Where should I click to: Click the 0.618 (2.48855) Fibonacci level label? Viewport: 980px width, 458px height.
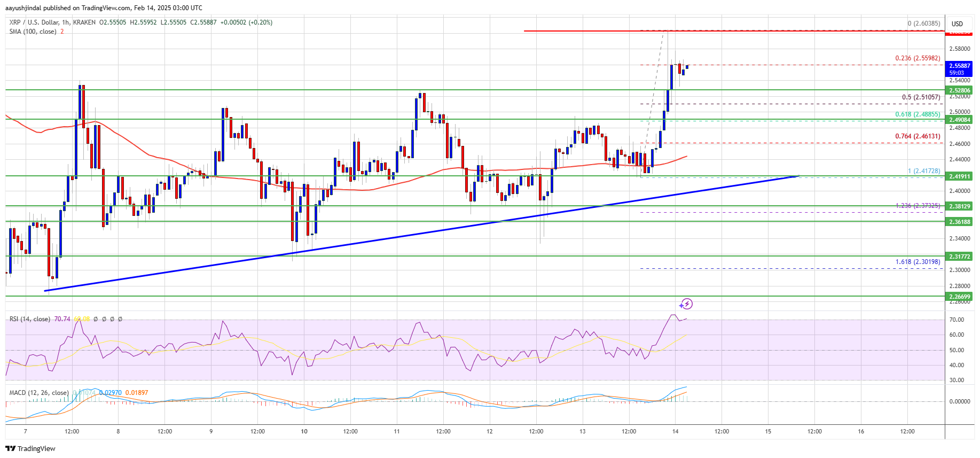918,114
